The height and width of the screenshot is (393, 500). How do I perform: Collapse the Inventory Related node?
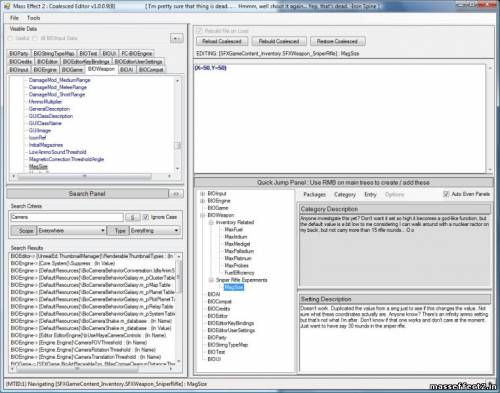click(211, 222)
